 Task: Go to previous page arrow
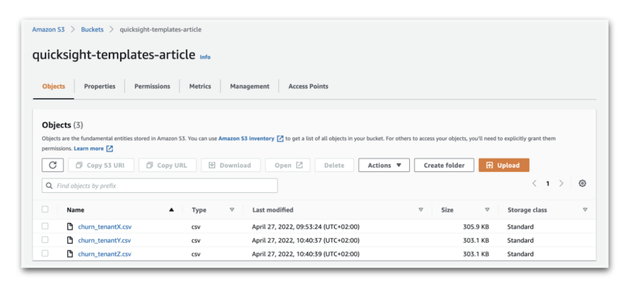(534, 183)
